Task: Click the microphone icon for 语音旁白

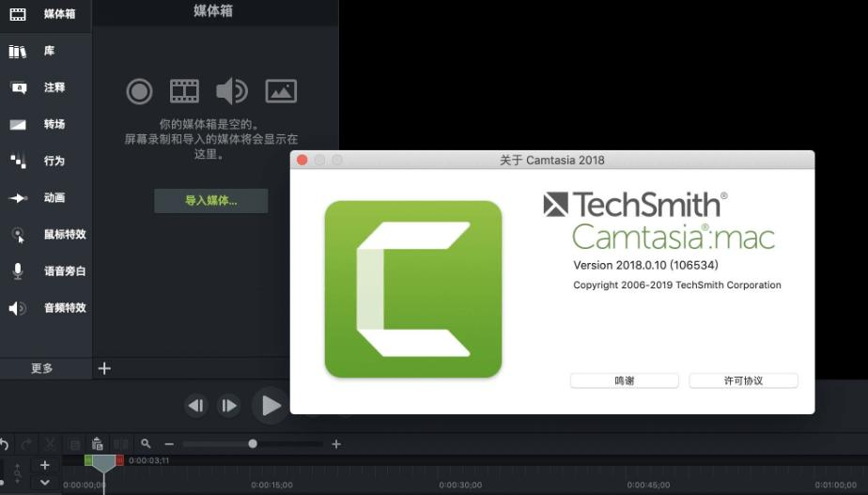Action: click(x=18, y=271)
